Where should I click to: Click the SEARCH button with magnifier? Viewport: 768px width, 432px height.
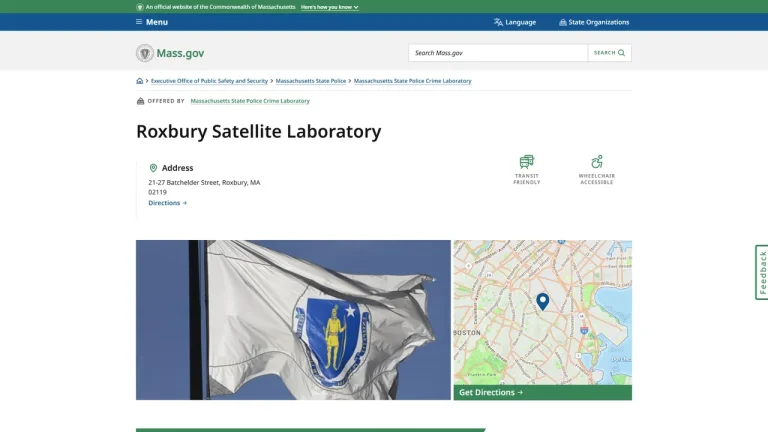point(609,53)
